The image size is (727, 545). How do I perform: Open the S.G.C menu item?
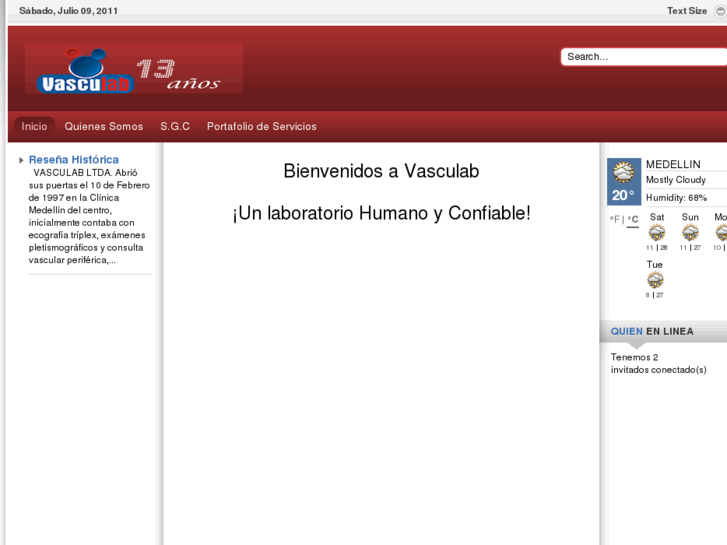175,126
